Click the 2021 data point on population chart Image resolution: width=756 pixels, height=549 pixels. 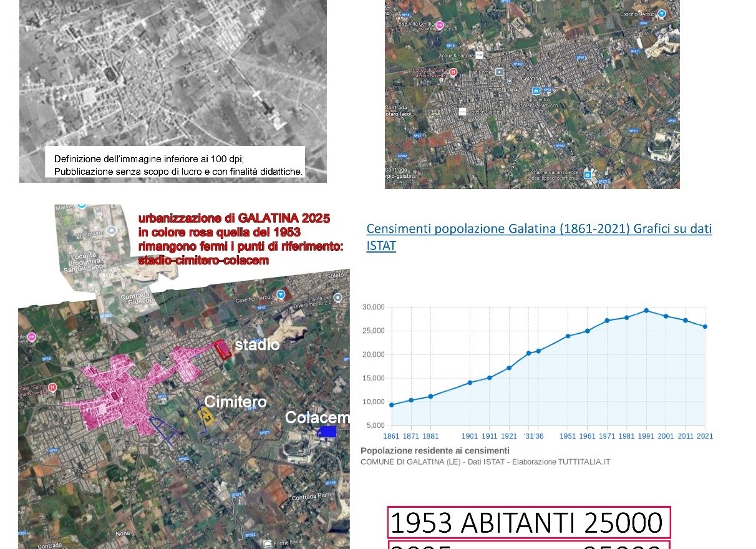tap(705, 327)
